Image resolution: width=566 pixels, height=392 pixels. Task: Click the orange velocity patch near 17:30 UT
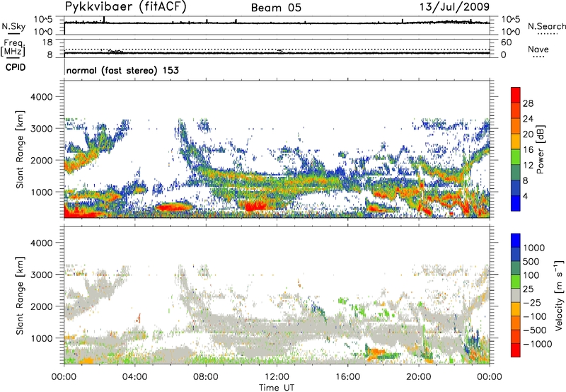pos(376,352)
